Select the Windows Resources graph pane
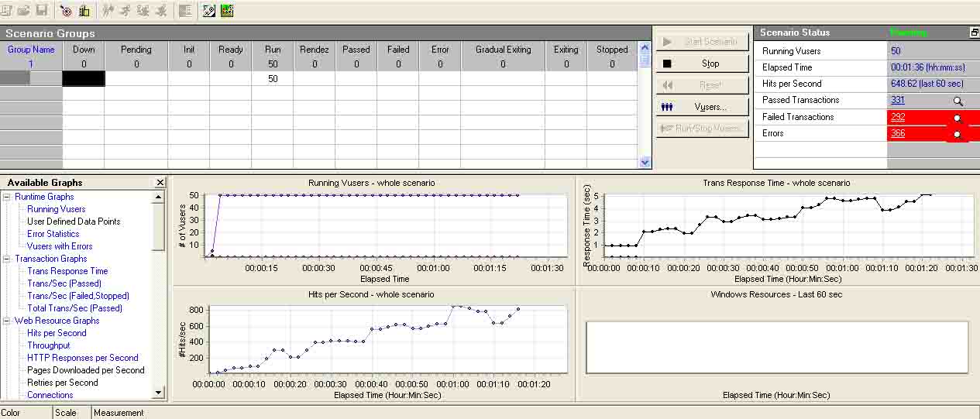The height and width of the screenshot is (419, 980). (x=777, y=345)
